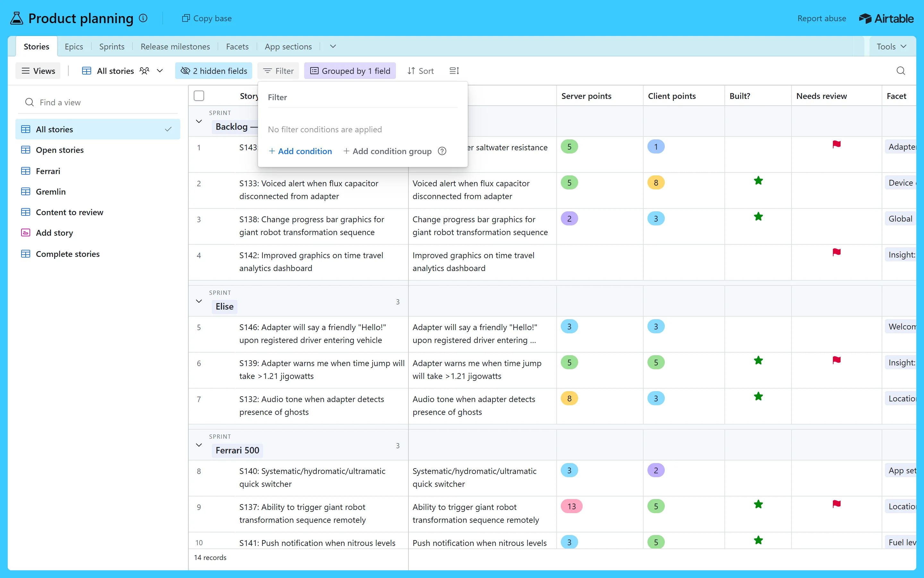Toggle Needs review flag for S139
Viewport: 924px width, 578px height.
tap(836, 360)
